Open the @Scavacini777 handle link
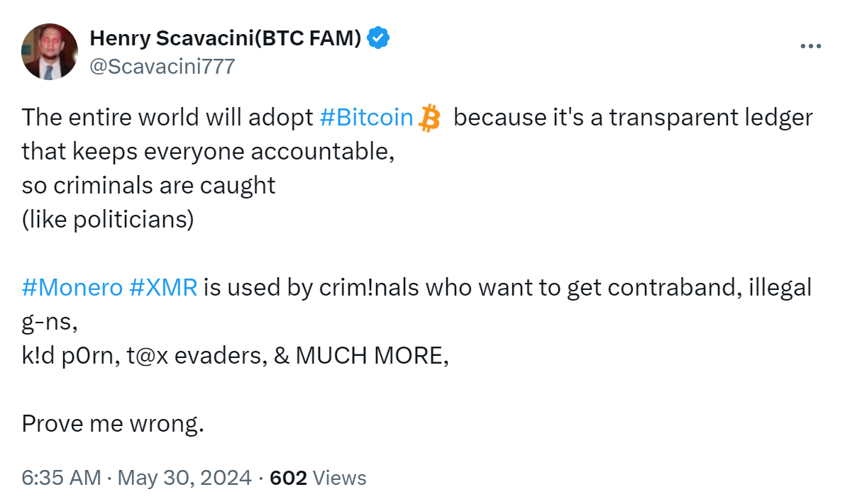This screenshot has height=504, width=845. pos(162,67)
